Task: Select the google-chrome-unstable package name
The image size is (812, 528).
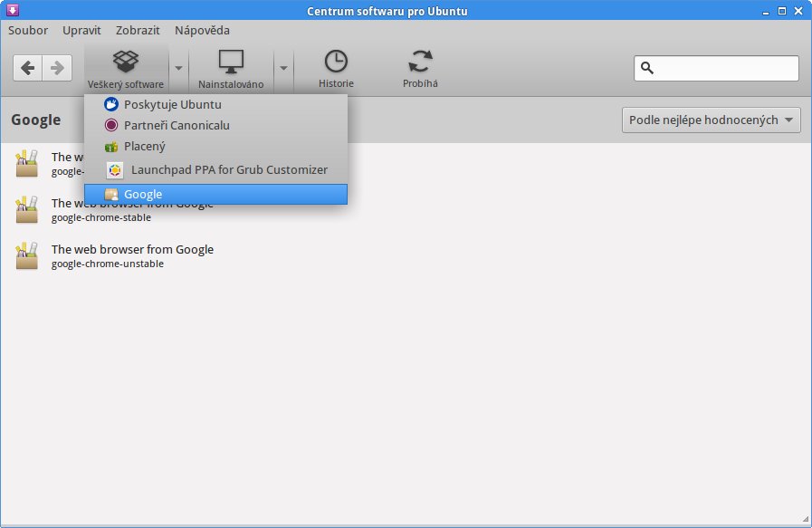Action: (x=108, y=264)
